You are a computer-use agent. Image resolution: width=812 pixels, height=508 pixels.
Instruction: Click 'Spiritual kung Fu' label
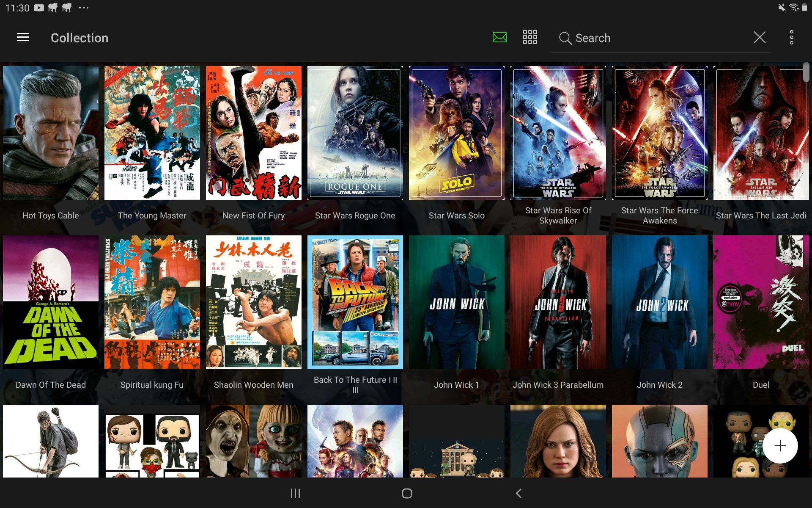[152, 385]
